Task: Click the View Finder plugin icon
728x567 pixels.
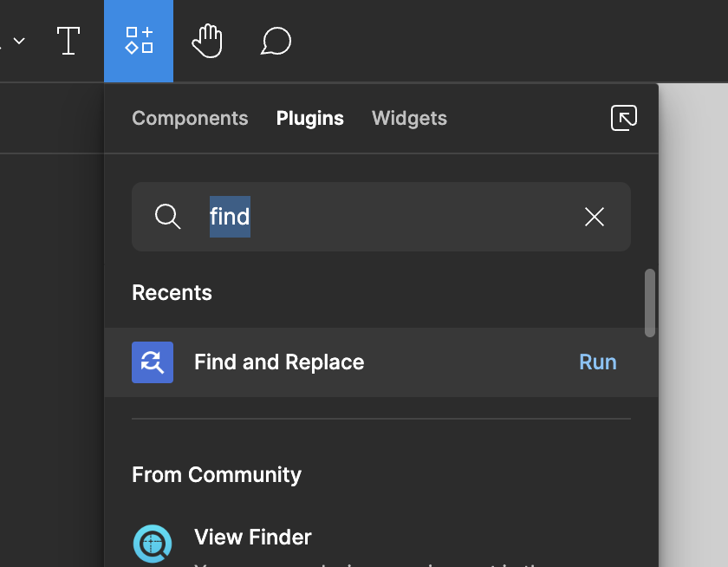Action: coord(153,544)
